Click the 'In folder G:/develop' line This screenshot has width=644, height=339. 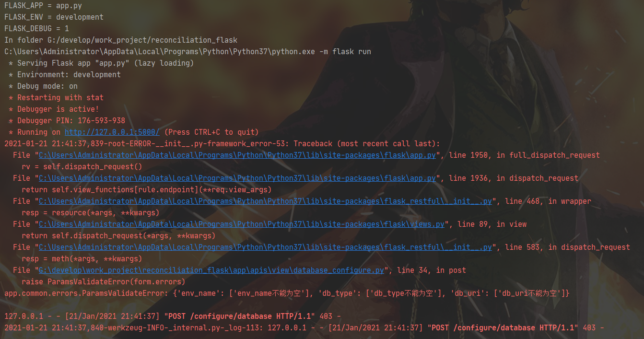(x=121, y=40)
